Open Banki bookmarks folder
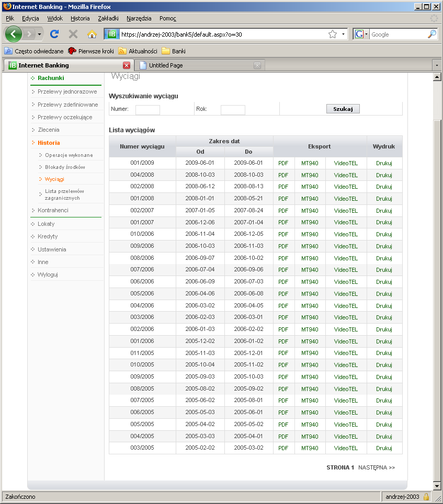This screenshot has width=443, height=504. (x=174, y=51)
